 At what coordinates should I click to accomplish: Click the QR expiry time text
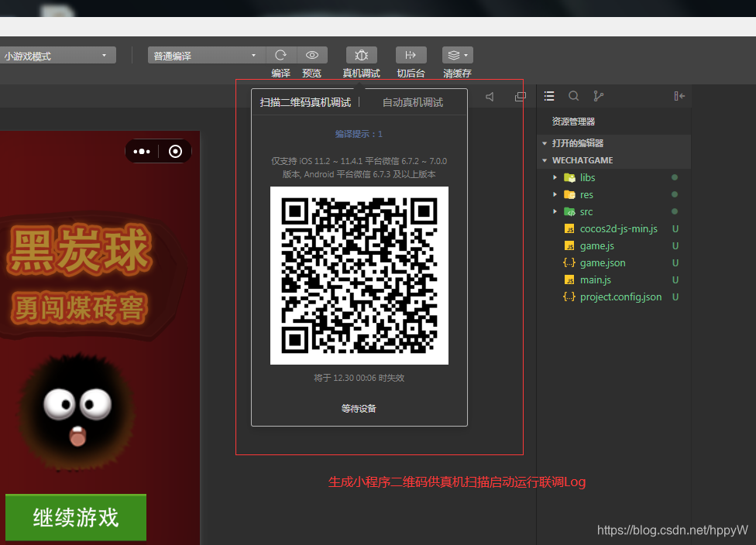tap(359, 378)
